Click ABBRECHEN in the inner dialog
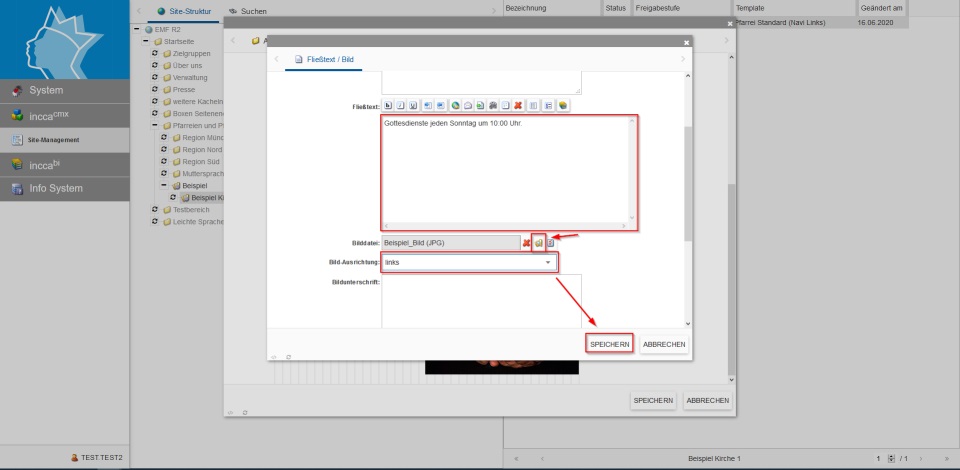 (664, 344)
